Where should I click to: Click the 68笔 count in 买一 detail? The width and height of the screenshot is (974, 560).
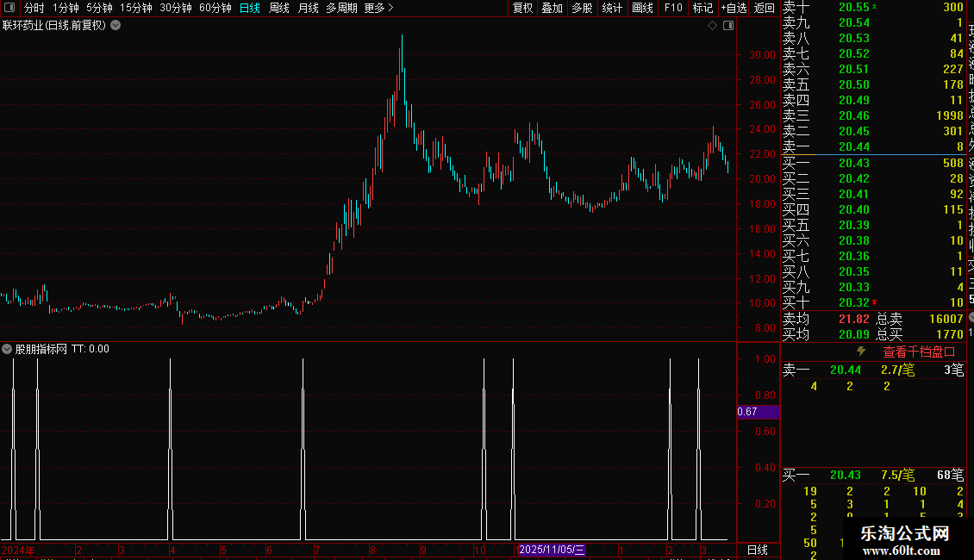(951, 475)
